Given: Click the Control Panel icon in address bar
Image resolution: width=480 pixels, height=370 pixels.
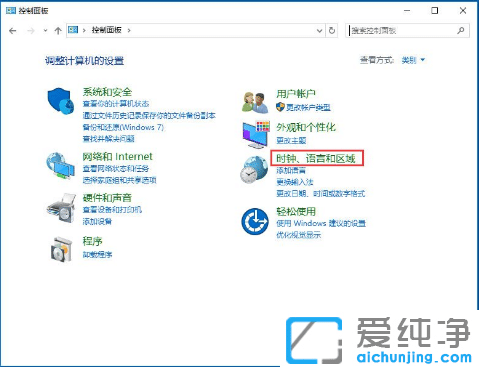Looking at the screenshot, I should [73, 30].
